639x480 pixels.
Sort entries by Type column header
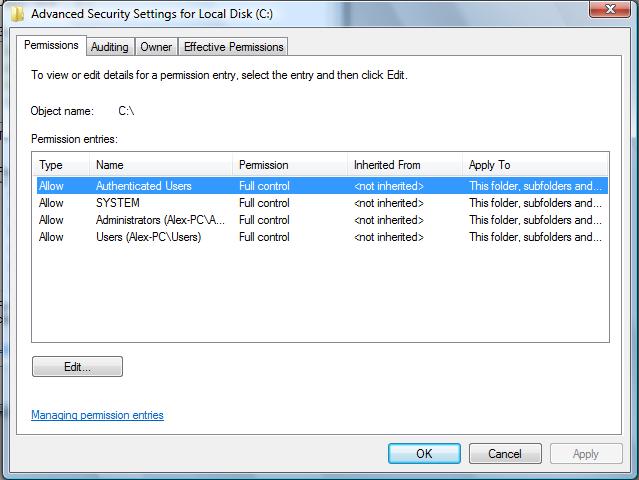point(51,165)
